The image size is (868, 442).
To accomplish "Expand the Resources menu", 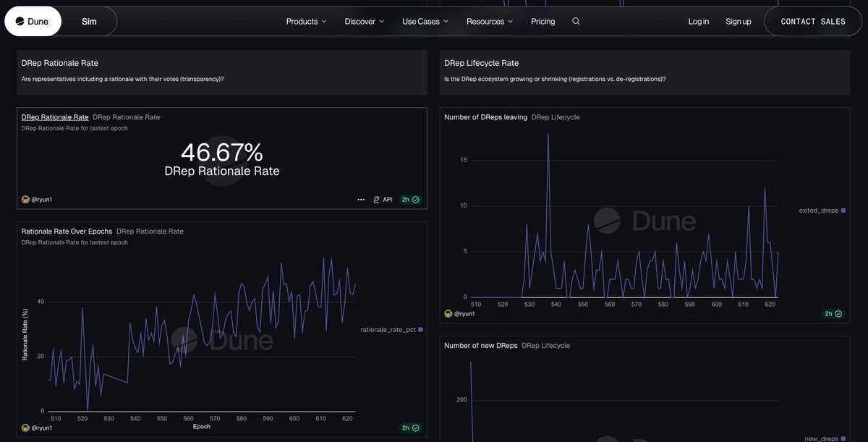I will click(x=490, y=22).
